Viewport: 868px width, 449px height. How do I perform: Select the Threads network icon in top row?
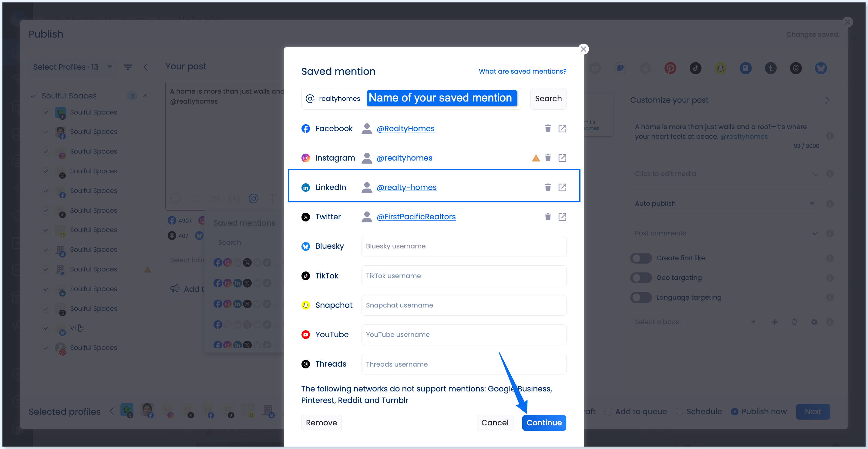[x=796, y=68]
